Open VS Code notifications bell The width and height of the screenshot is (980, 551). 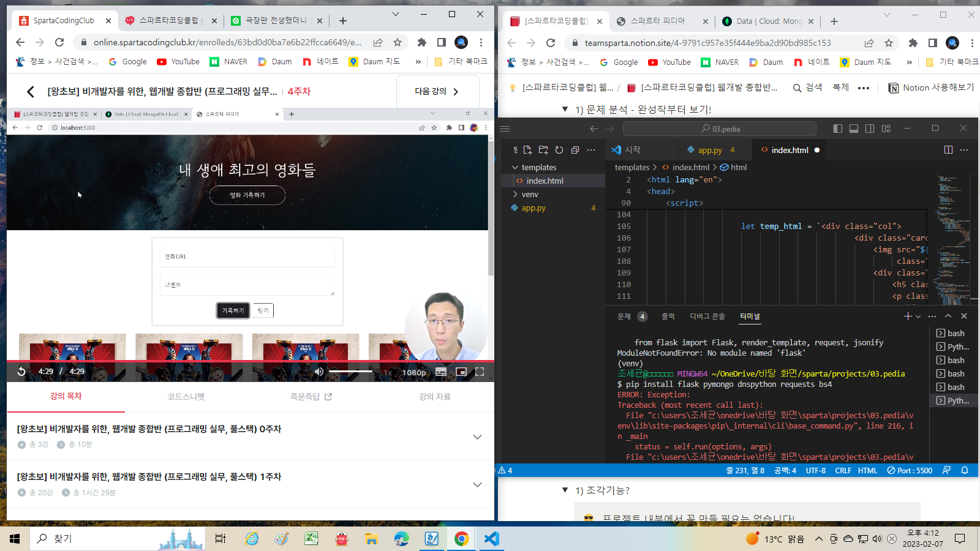tap(965, 471)
